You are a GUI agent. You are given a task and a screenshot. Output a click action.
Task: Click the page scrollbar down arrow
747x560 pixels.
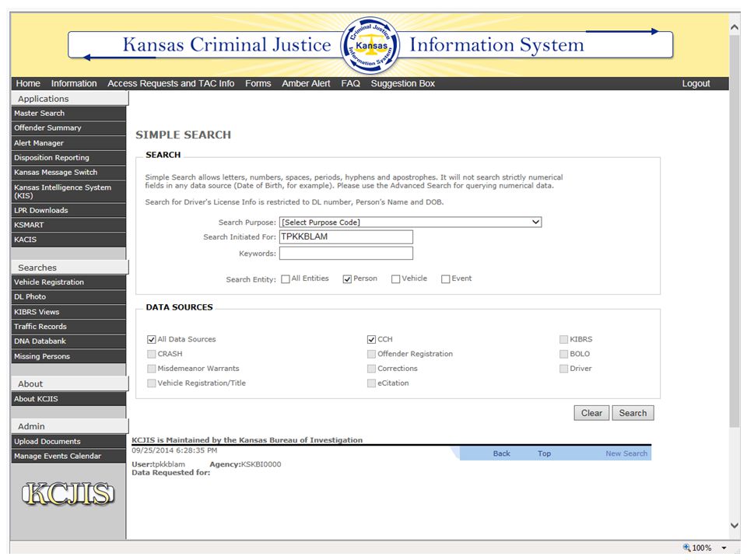coord(734,525)
